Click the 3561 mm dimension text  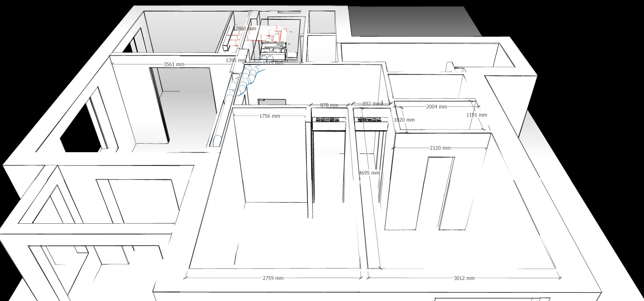tap(174, 64)
